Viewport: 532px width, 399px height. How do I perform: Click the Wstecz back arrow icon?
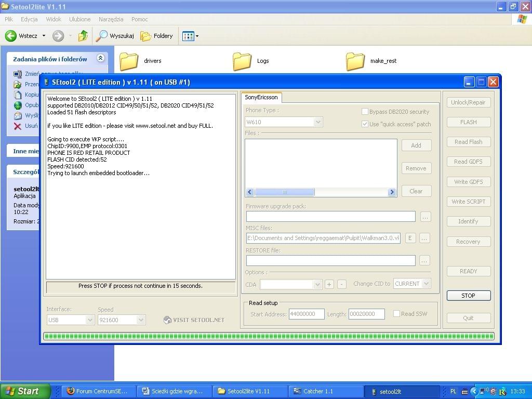point(11,36)
